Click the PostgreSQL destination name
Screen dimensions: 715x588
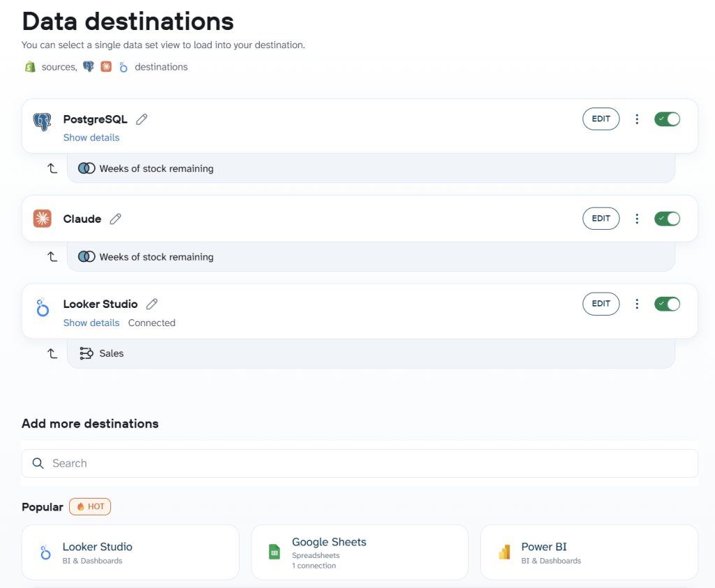(95, 119)
